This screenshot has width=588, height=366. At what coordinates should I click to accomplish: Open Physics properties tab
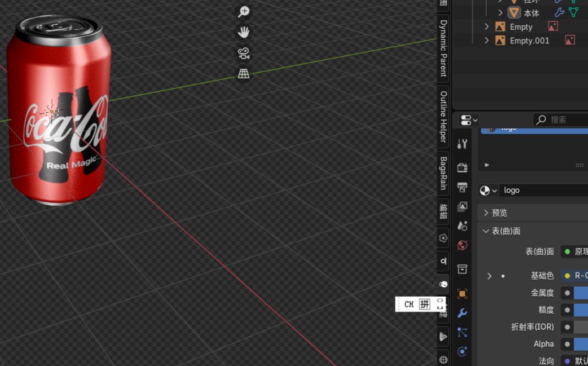pos(462,351)
